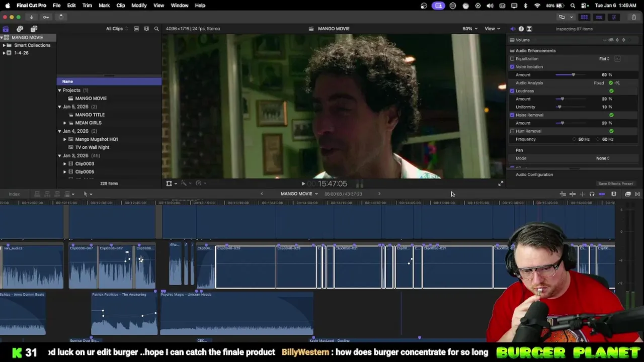
Task: Open the File menu
Action: coord(56,6)
